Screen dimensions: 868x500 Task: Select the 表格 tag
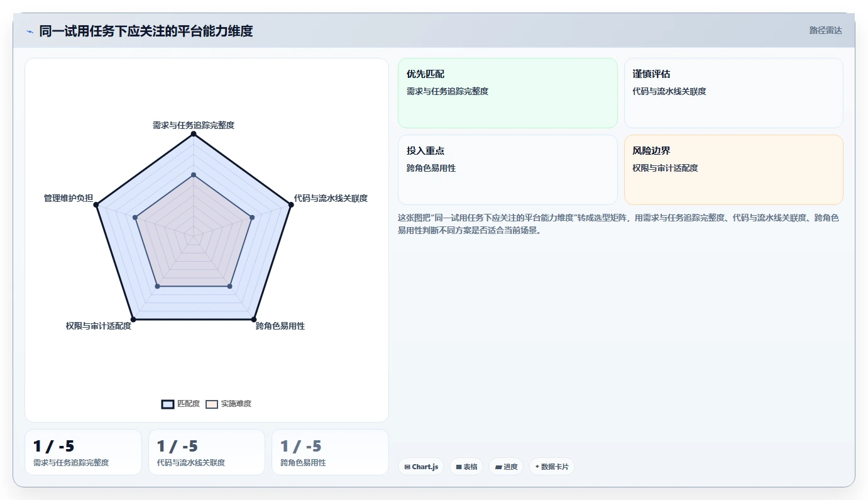coord(466,467)
